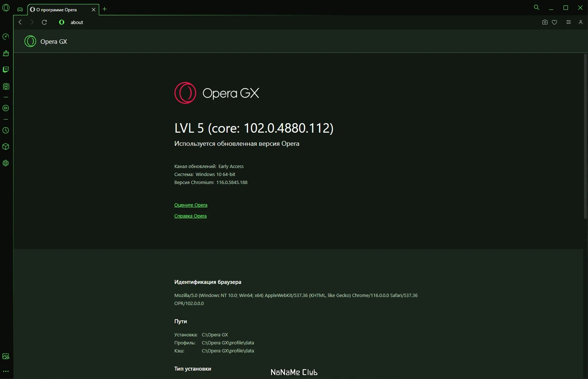Reload the about page
Image resolution: width=588 pixels, height=379 pixels.
(45, 22)
